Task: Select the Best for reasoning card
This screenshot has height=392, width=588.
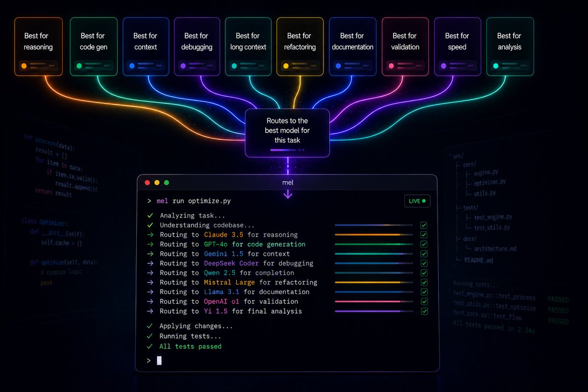Action: click(38, 47)
